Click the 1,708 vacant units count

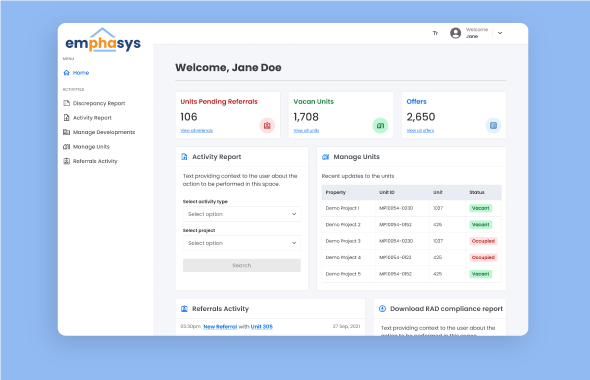(306, 117)
